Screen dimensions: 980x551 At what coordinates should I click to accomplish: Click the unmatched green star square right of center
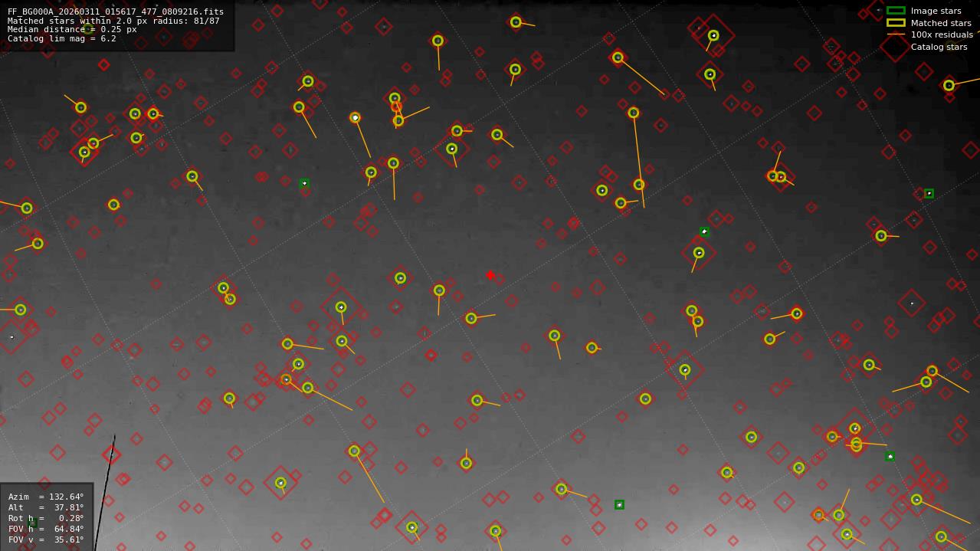704,231
